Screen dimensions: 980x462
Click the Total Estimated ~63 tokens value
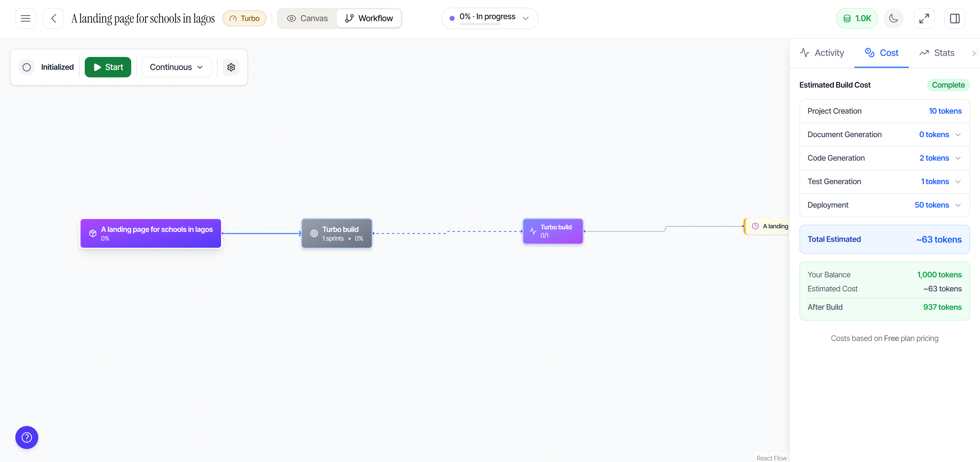(939, 239)
